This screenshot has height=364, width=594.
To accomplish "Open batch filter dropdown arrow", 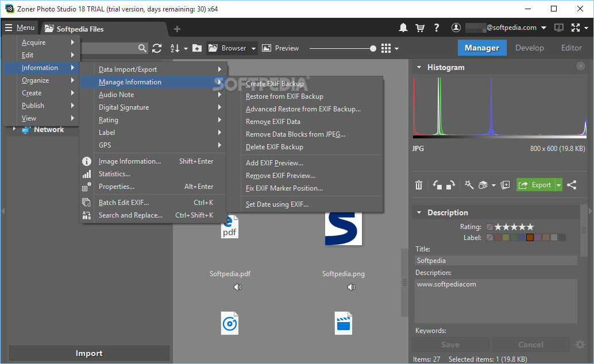I will tap(493, 185).
